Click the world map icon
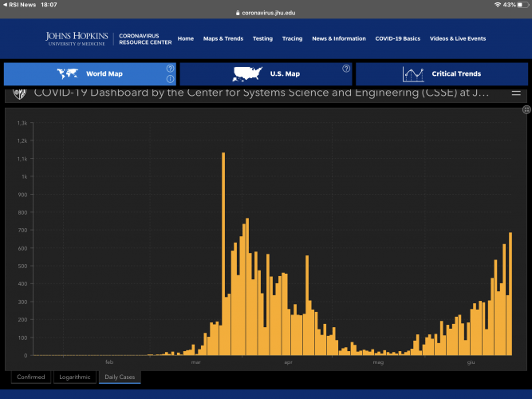This screenshot has width=532, height=399. coord(67,74)
